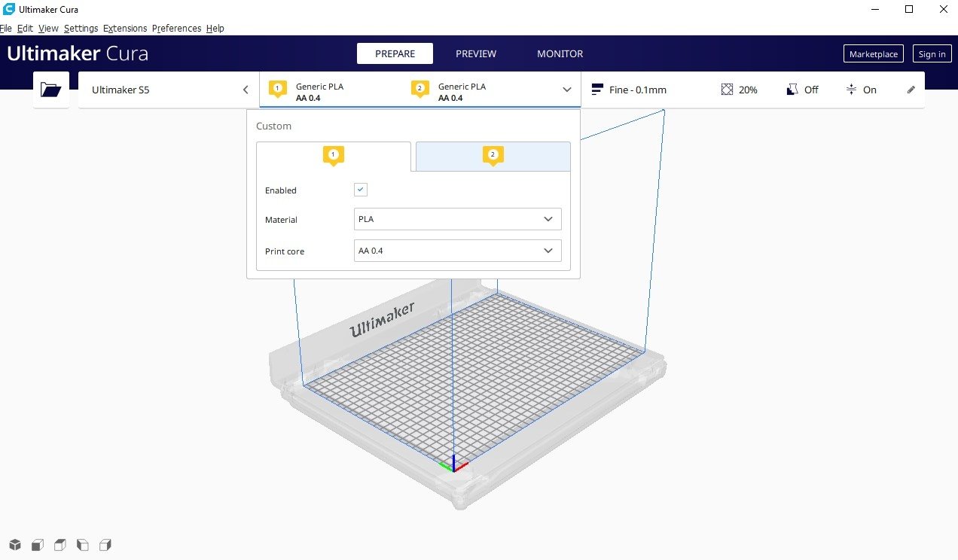Click the Custom heading text

(273, 126)
